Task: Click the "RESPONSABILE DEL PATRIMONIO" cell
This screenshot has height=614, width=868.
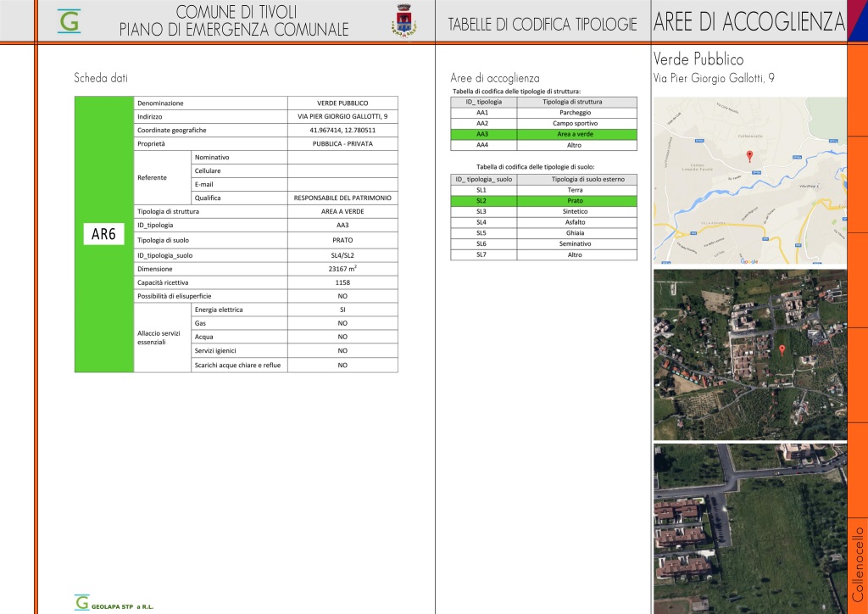Action: tap(342, 198)
